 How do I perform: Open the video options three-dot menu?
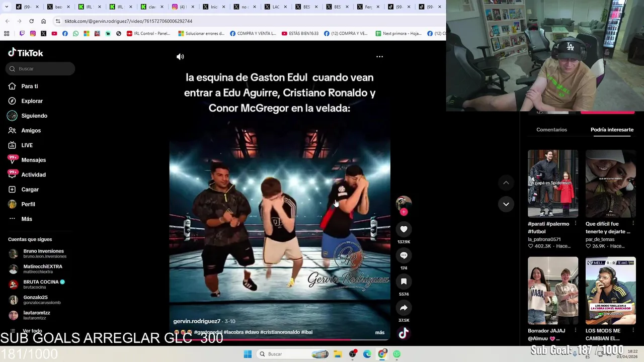click(x=379, y=57)
